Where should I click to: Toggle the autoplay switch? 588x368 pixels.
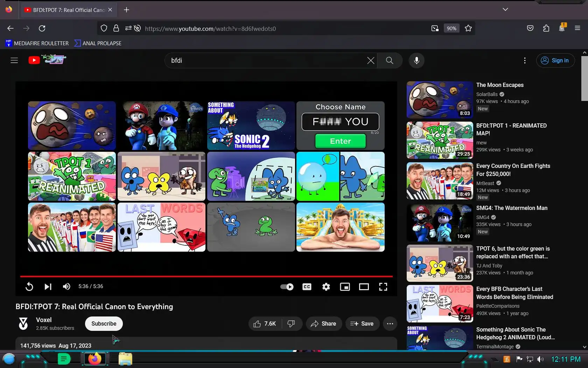click(x=287, y=287)
